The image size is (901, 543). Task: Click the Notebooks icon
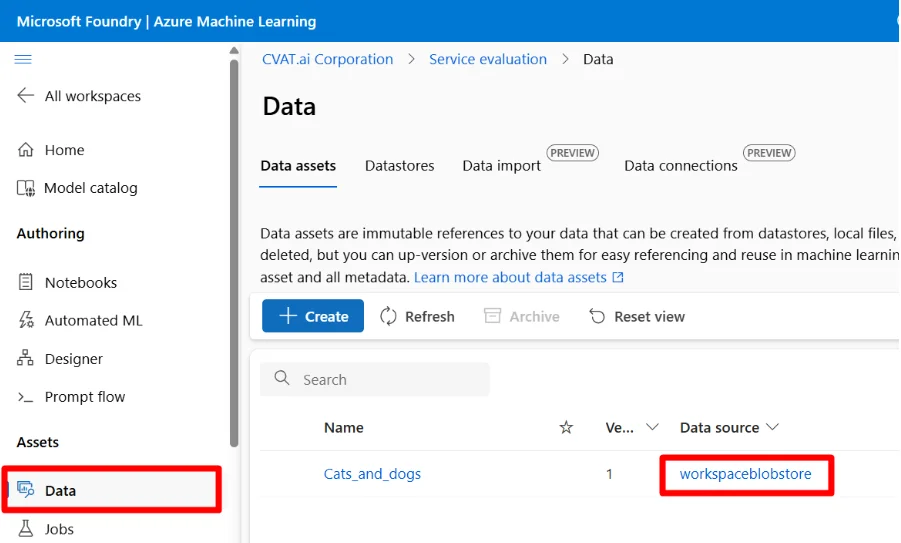(25, 282)
